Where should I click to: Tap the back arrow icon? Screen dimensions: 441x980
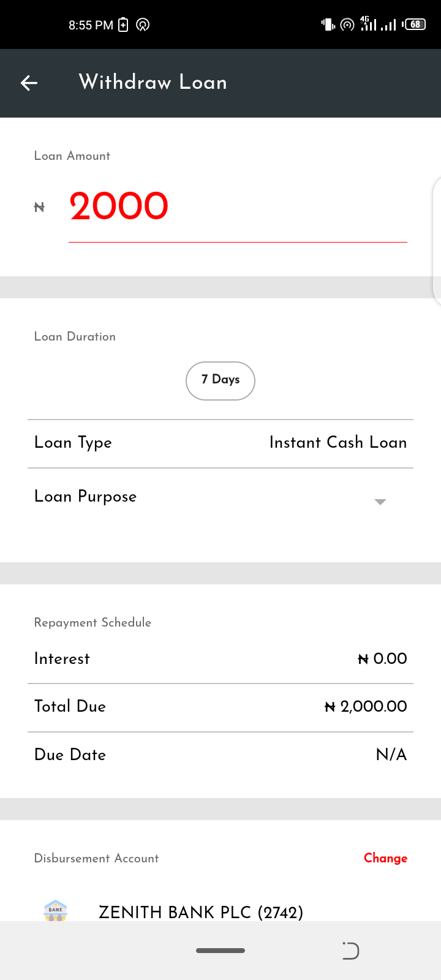coord(29,83)
